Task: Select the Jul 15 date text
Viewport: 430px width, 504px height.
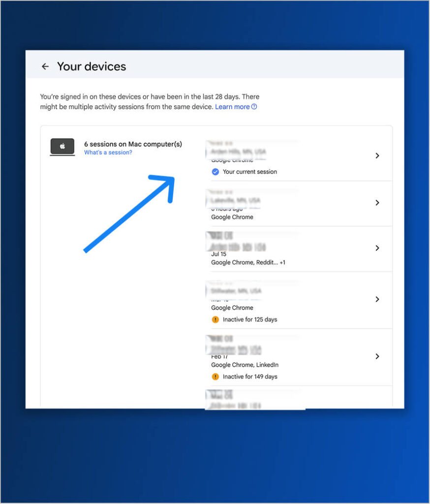Action: 218,254
